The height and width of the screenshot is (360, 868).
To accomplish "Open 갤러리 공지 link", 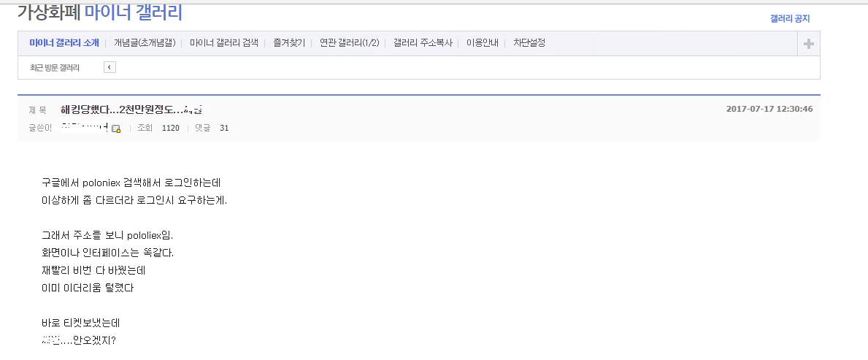I will click(x=790, y=19).
